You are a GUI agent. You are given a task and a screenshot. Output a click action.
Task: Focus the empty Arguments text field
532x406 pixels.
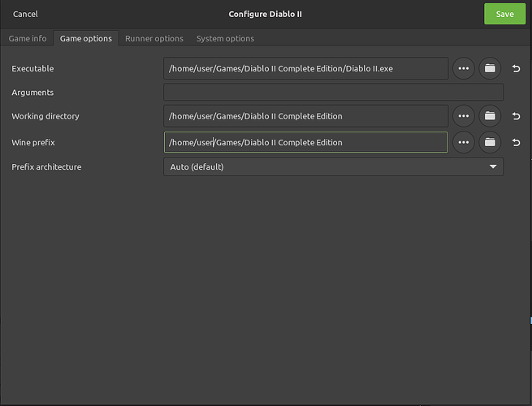pos(333,93)
